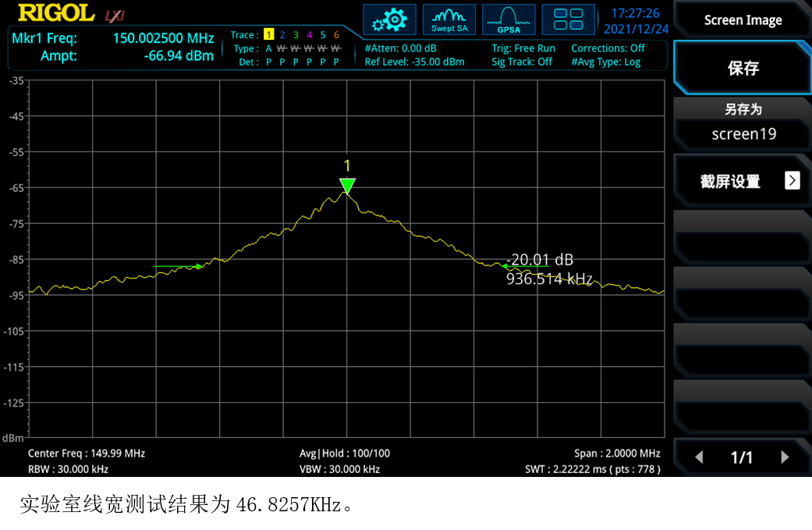812x530 pixels.
Task: Click the RIGOL logo
Action: [56, 13]
